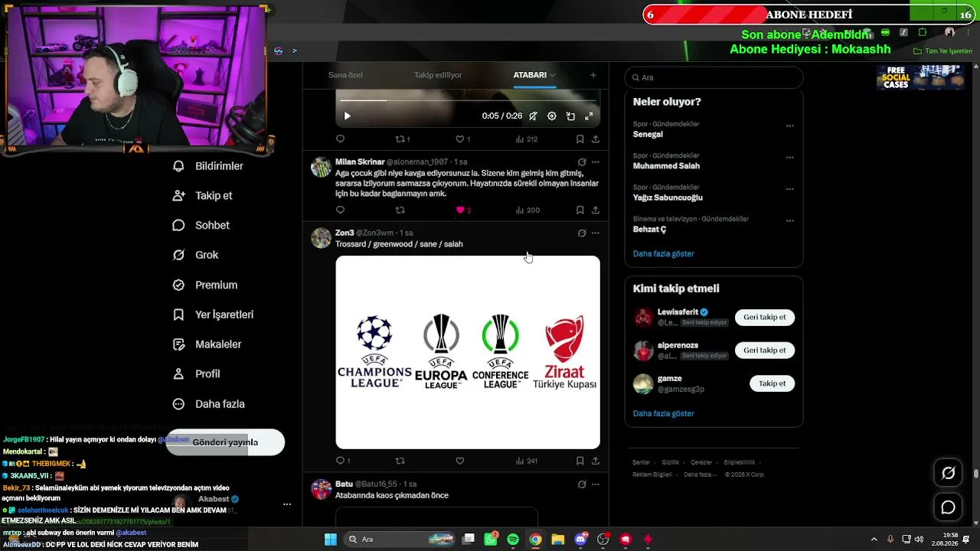Click the Gönderi yayınla post button
This screenshot has height=551, width=980.
(225, 442)
